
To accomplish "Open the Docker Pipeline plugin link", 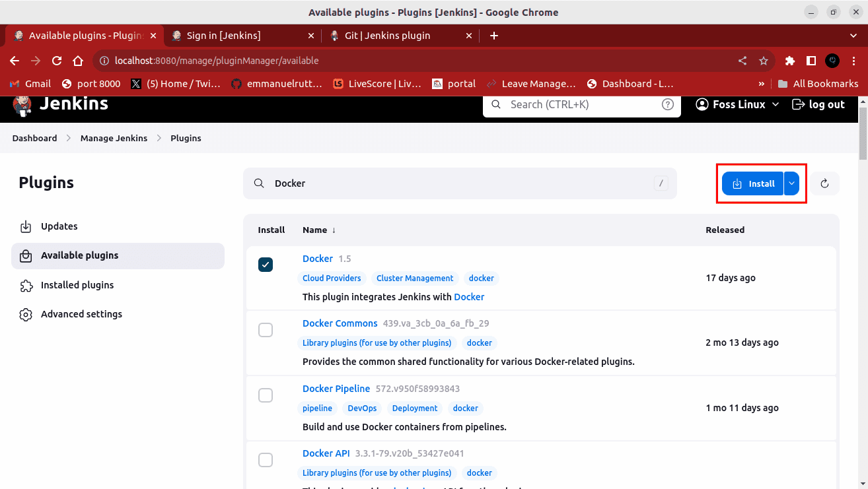I will pyautogui.click(x=336, y=389).
